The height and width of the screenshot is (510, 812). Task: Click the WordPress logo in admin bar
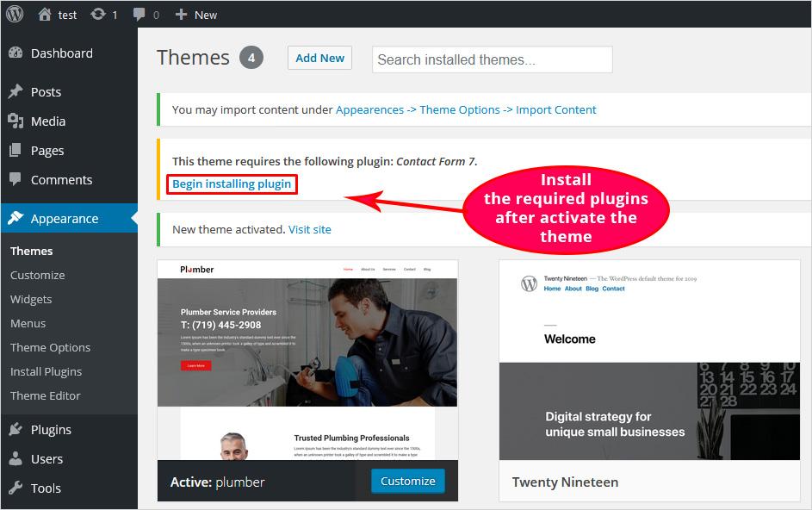[15, 14]
